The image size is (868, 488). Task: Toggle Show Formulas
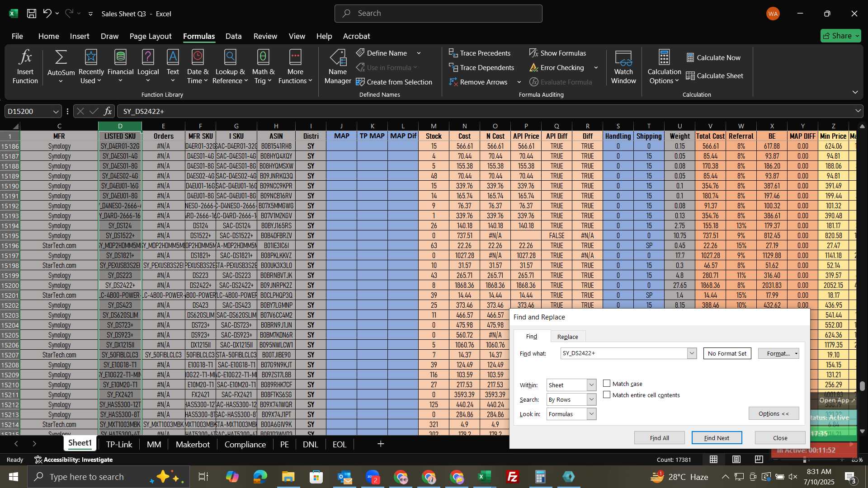coord(557,53)
